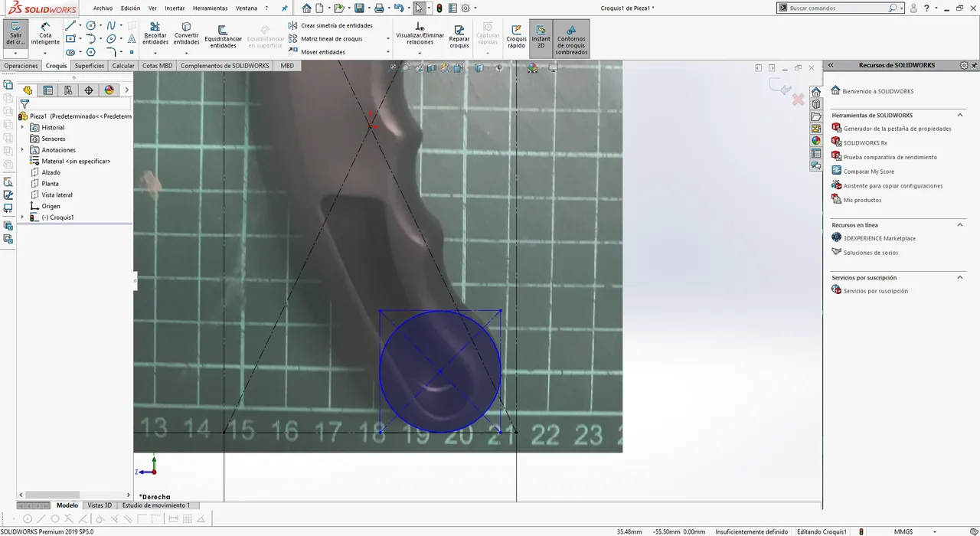980x536 pixels.
Task: Open Options gear in top toolbar
Action: point(465,8)
